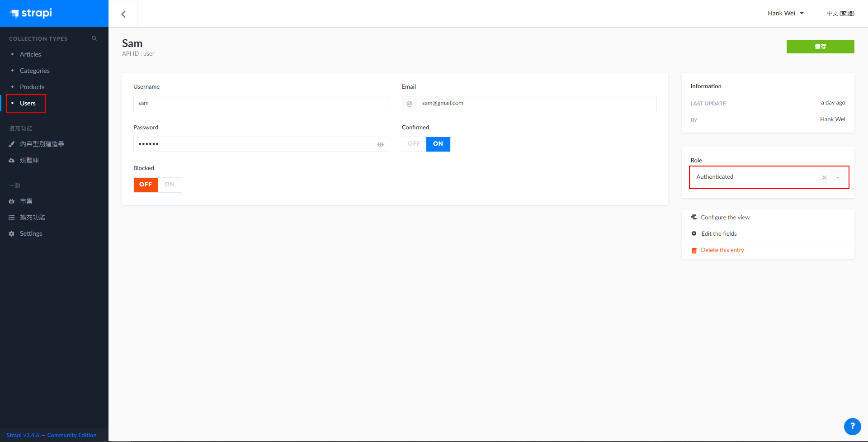This screenshot has height=442, width=868.
Task: Clear the Authenticated role with X icon
Action: (824, 177)
